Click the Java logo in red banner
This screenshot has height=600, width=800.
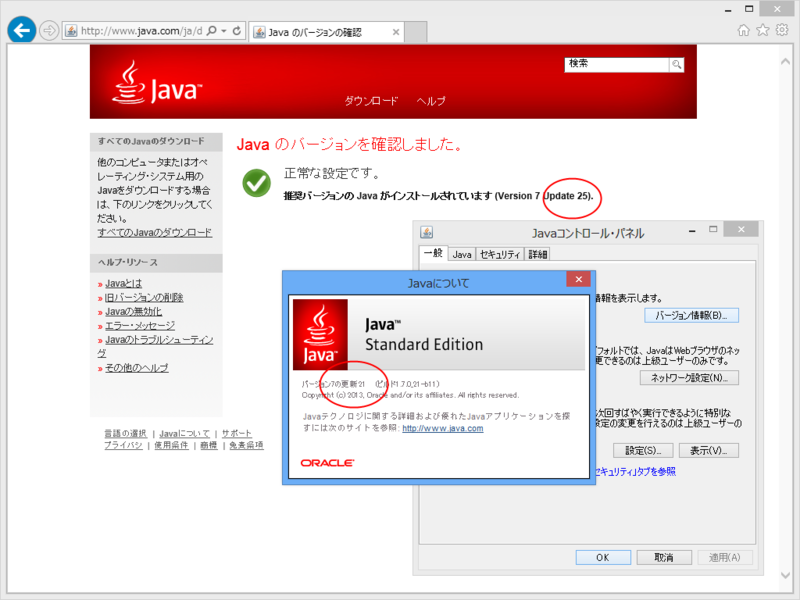tap(157, 83)
